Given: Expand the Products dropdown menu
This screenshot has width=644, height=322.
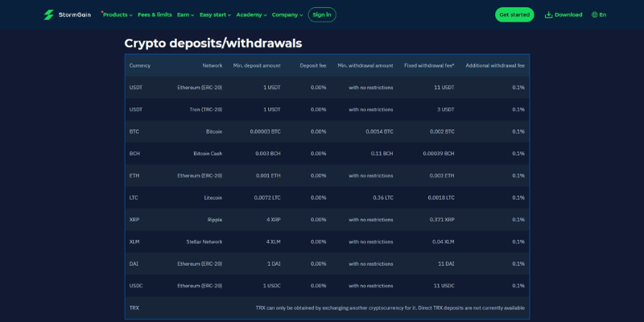Looking at the screenshot, I should click(118, 14).
